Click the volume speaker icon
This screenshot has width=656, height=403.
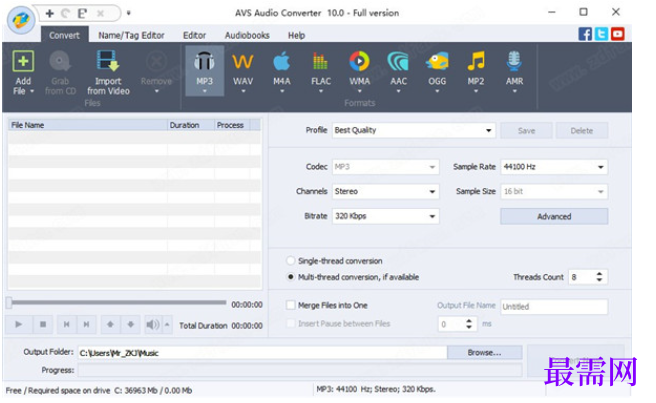[153, 324]
